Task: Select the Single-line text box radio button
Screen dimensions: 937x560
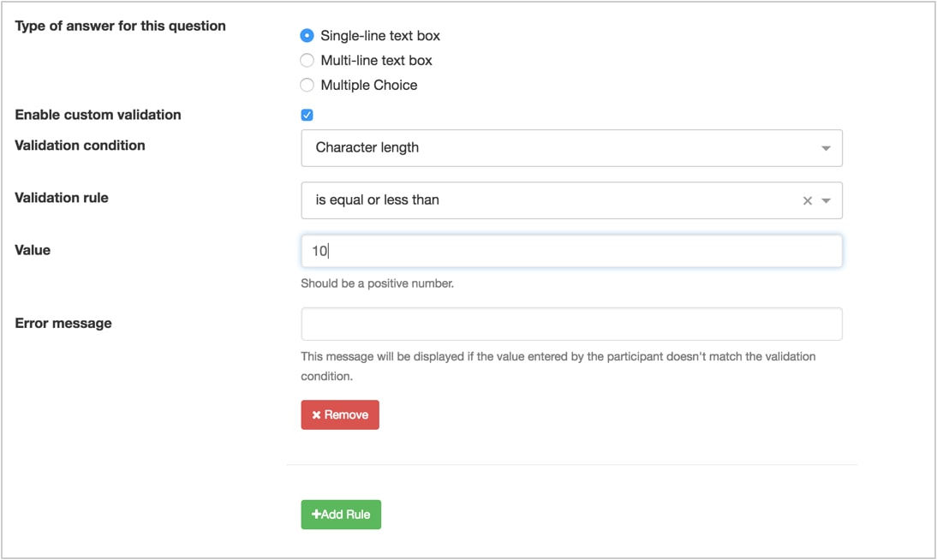Action: click(307, 36)
